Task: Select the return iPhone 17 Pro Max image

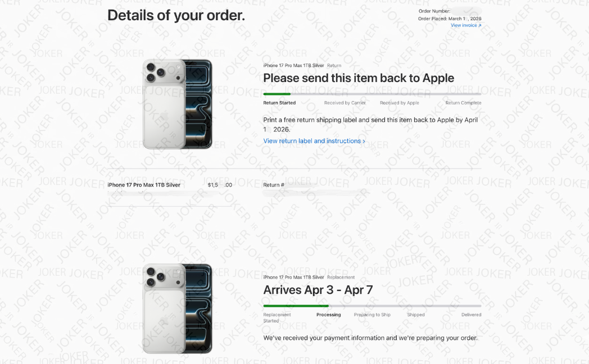Action: pyautogui.click(x=177, y=104)
